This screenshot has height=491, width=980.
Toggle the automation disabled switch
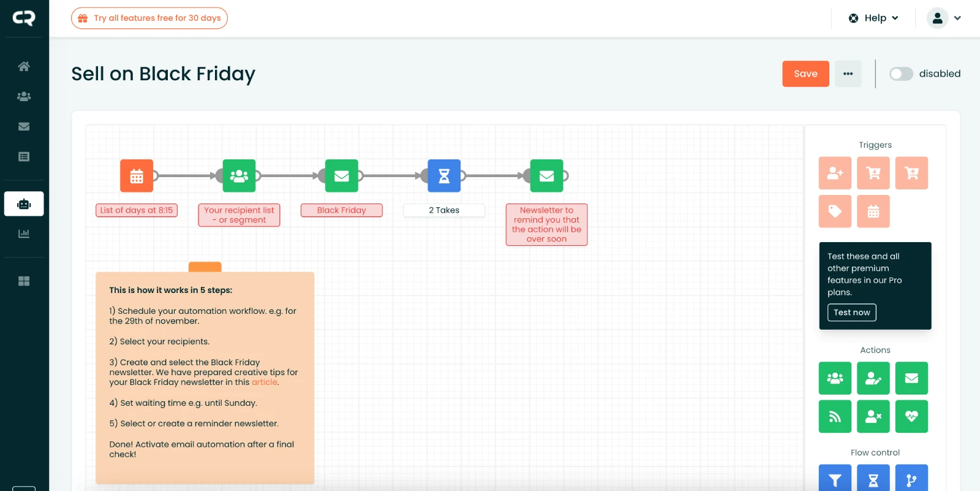[x=901, y=74]
